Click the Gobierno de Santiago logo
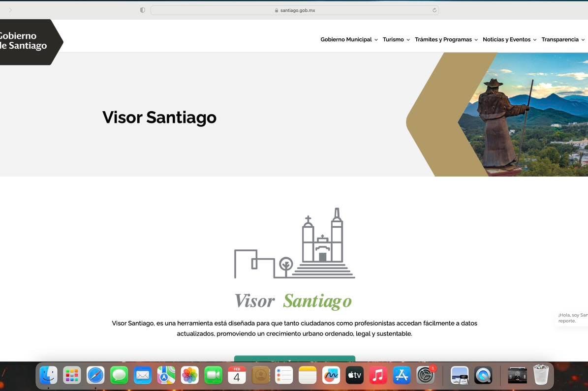The height and width of the screenshot is (391, 588). (x=27, y=41)
